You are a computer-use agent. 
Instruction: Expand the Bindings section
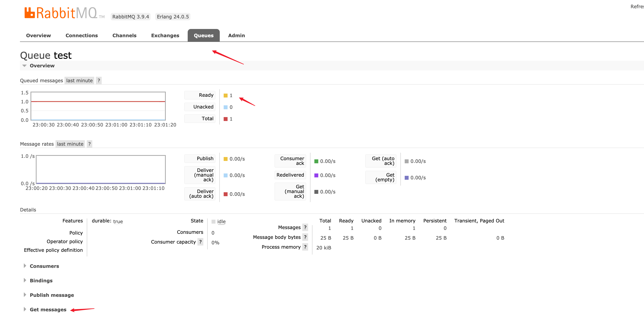click(x=41, y=281)
